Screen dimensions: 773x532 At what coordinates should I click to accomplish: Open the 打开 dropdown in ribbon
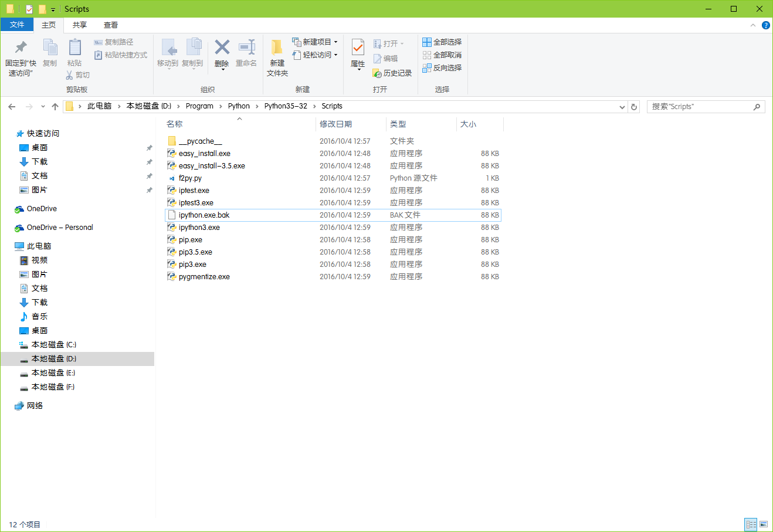(x=389, y=44)
